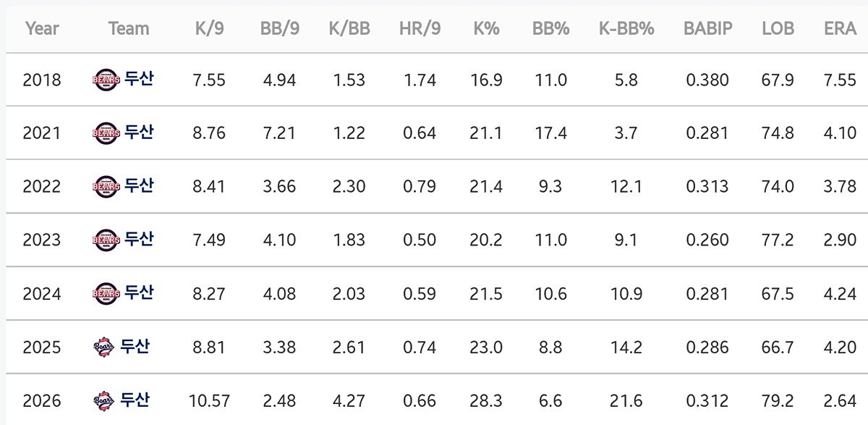Sort by the ERA column header
The image size is (868, 425).
[840, 29]
